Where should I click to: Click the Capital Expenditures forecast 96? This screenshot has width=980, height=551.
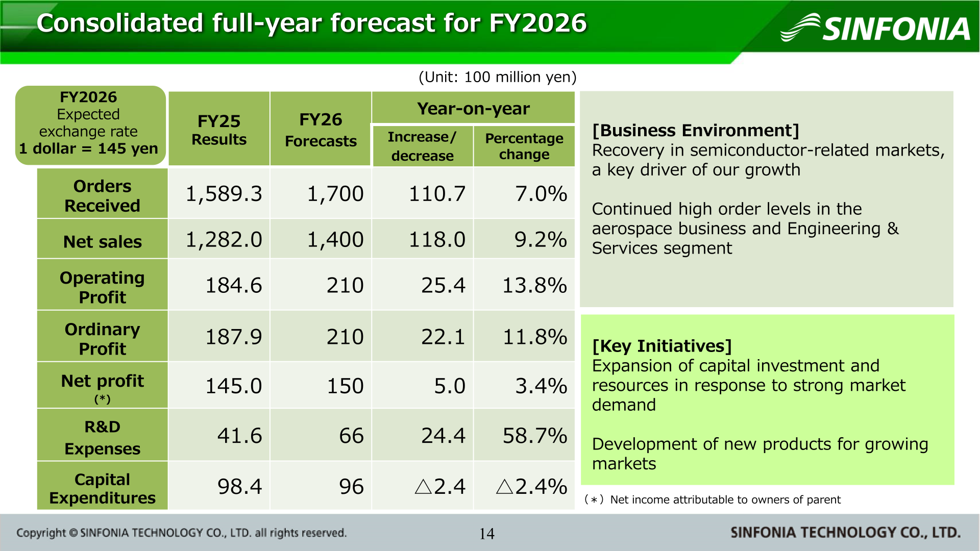coord(352,487)
